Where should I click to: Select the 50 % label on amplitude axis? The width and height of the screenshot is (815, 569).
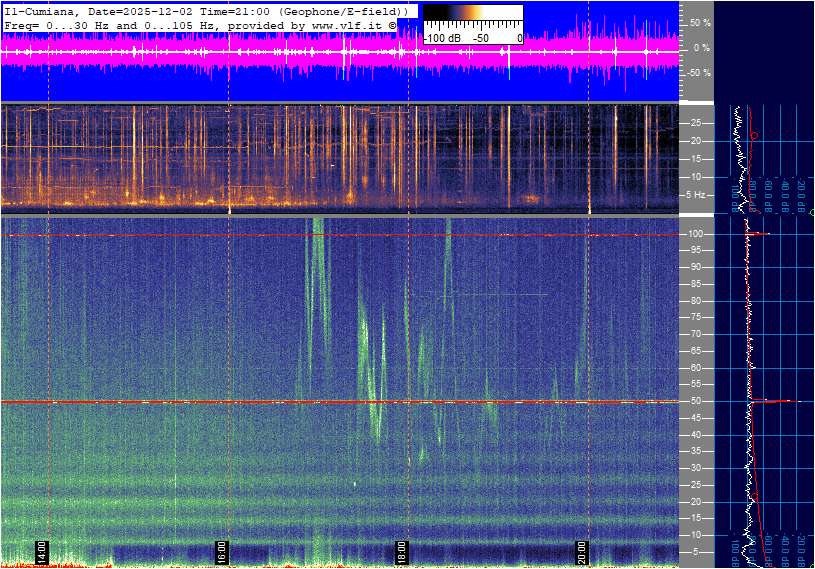pos(700,22)
